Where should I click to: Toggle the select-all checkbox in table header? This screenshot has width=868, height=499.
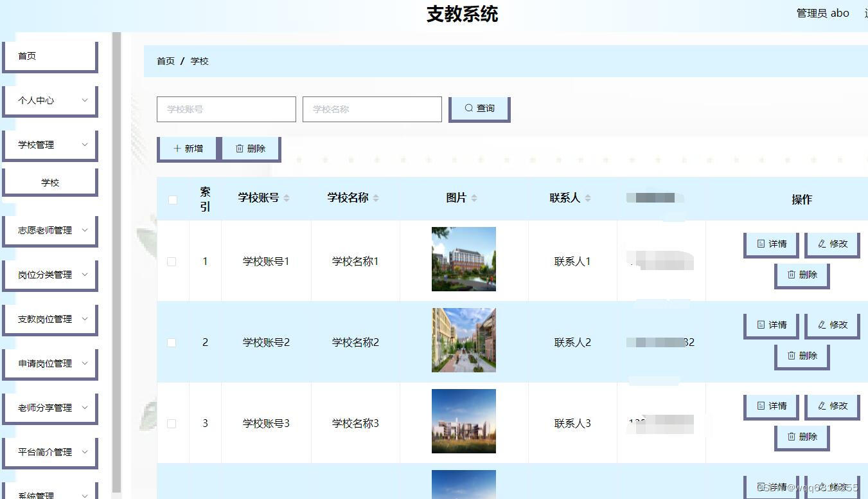[x=173, y=200]
